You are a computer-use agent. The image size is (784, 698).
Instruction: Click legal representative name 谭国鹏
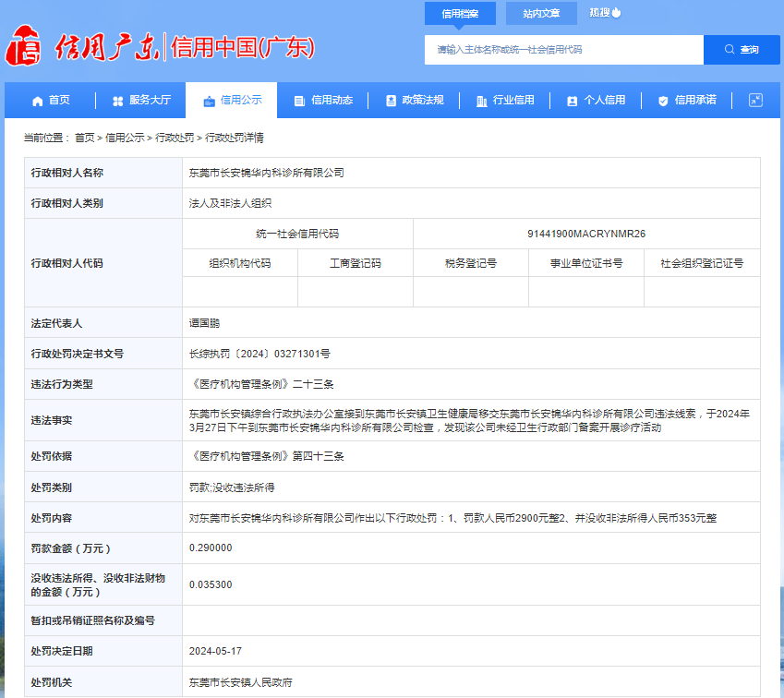click(x=204, y=323)
